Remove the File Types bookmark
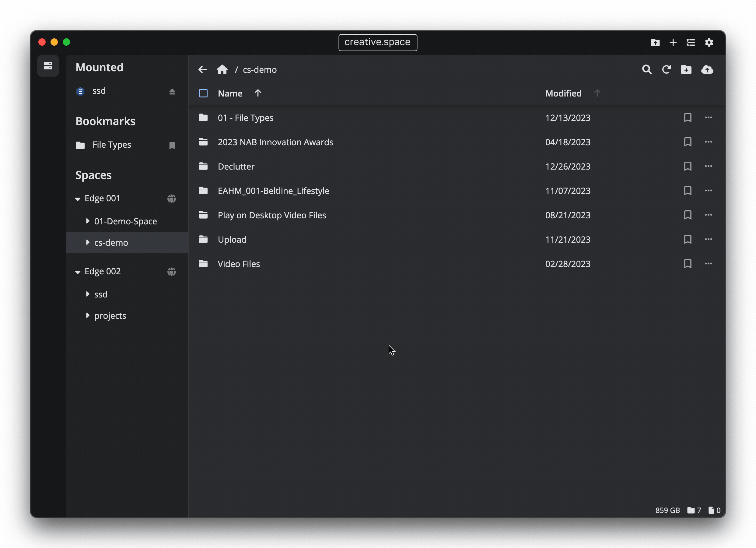756x548 pixels. pyautogui.click(x=172, y=145)
